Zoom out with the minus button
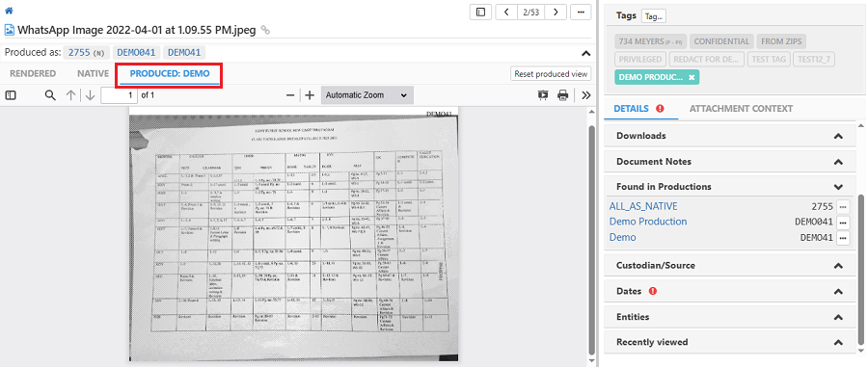 290,95
